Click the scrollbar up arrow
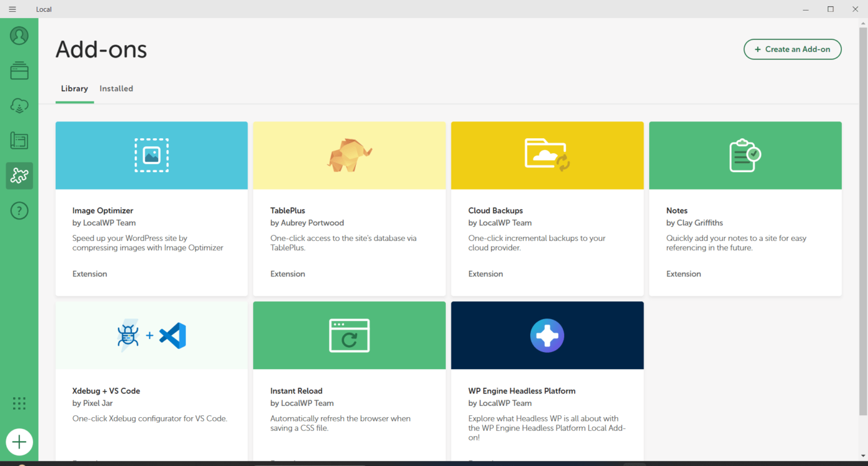Viewport: 868px width, 466px height. [863, 22]
